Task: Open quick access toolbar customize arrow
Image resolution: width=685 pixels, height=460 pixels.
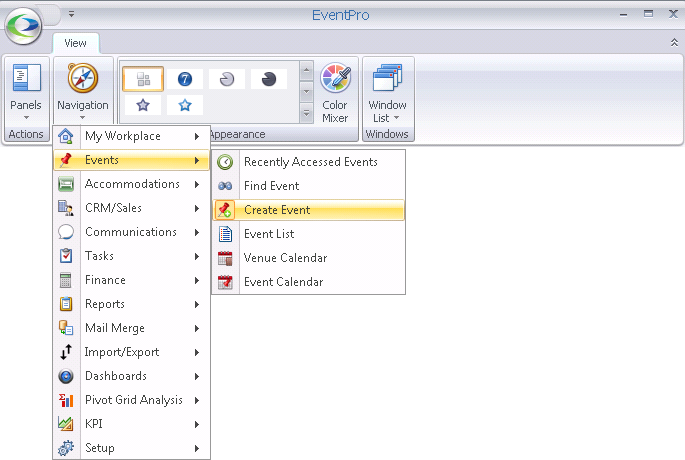Action: pyautogui.click(x=71, y=14)
